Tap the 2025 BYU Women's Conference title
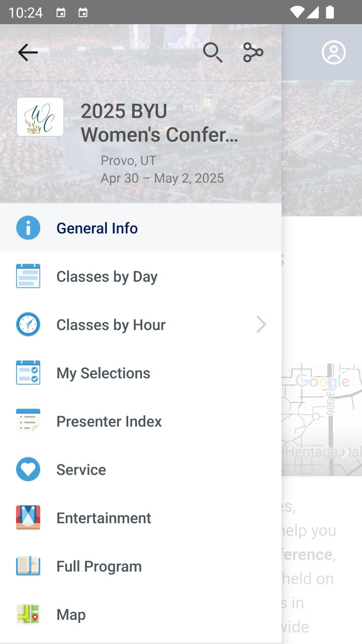Viewport: 362px width, 644px height. tap(159, 123)
